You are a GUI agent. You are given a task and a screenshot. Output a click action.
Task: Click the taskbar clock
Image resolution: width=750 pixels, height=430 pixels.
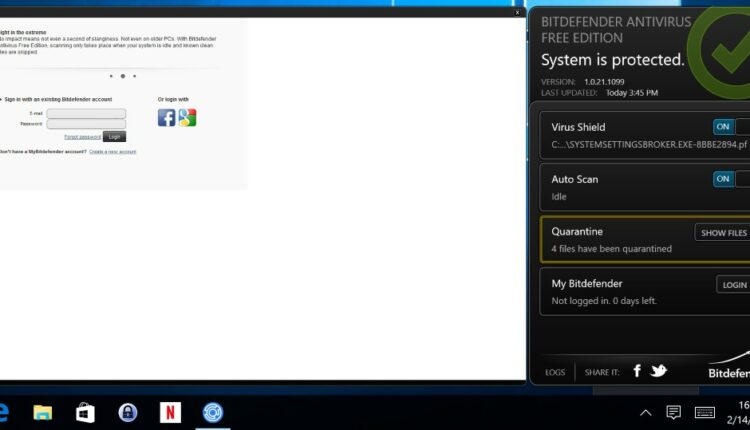[739, 412]
